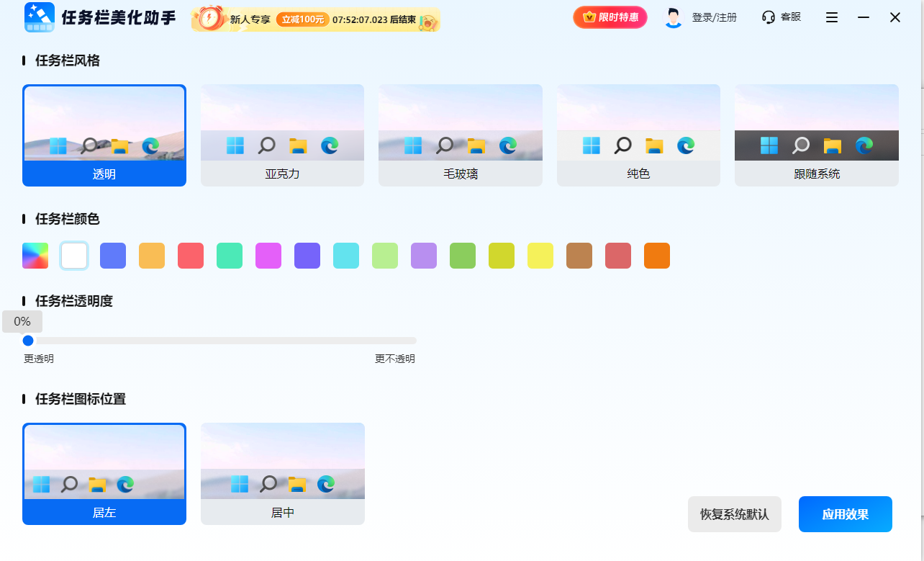Screen dimensions: 924x561
Task: Click the app logo icon at top left
Action: pos(40,17)
